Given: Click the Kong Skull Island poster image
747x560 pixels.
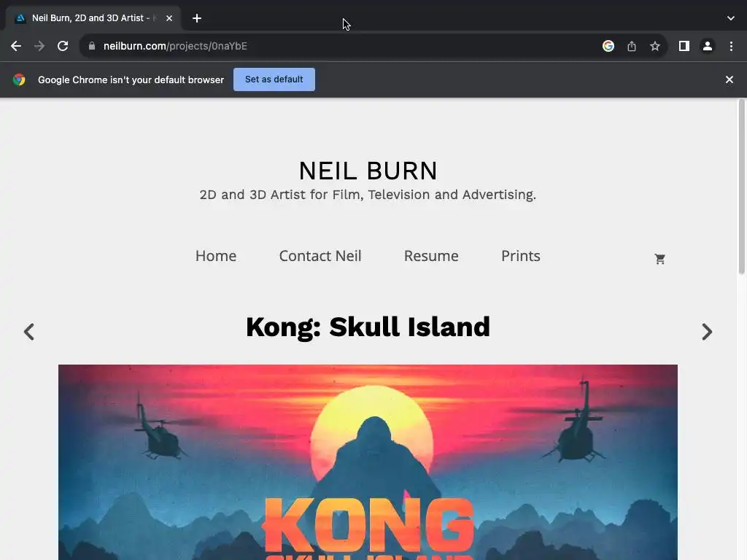Looking at the screenshot, I should (x=368, y=462).
